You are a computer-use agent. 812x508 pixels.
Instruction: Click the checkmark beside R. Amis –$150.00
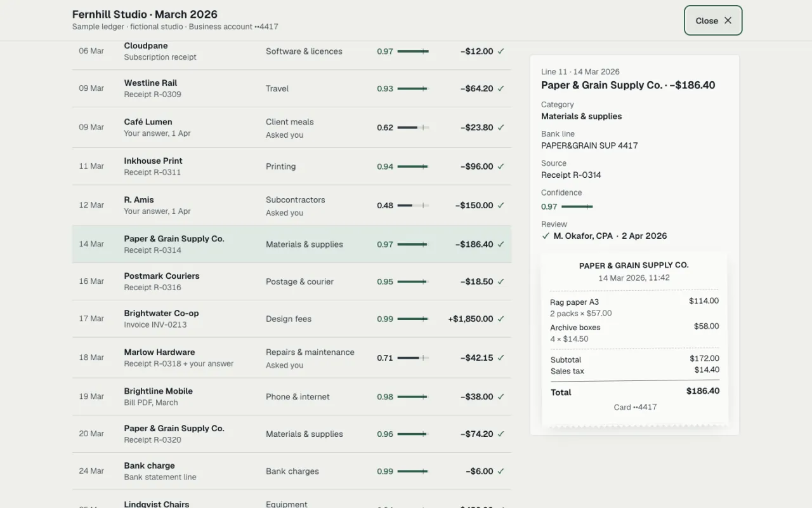[501, 206]
